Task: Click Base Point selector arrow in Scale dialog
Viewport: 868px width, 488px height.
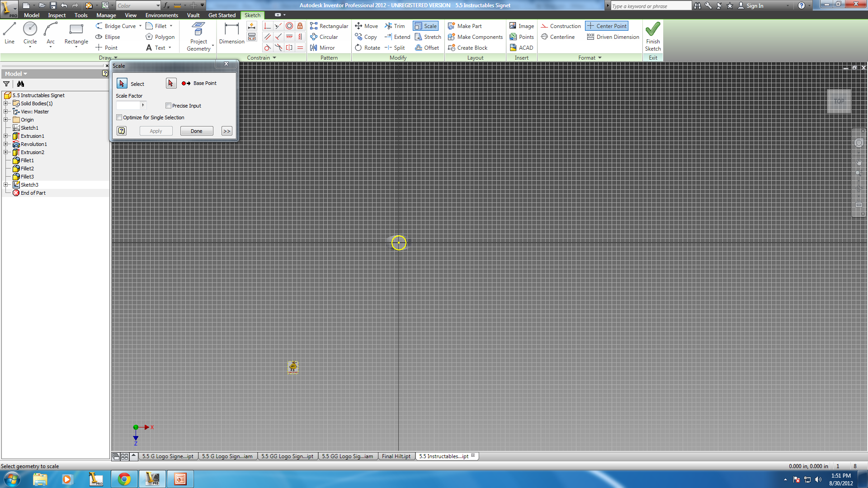Action: click(171, 83)
